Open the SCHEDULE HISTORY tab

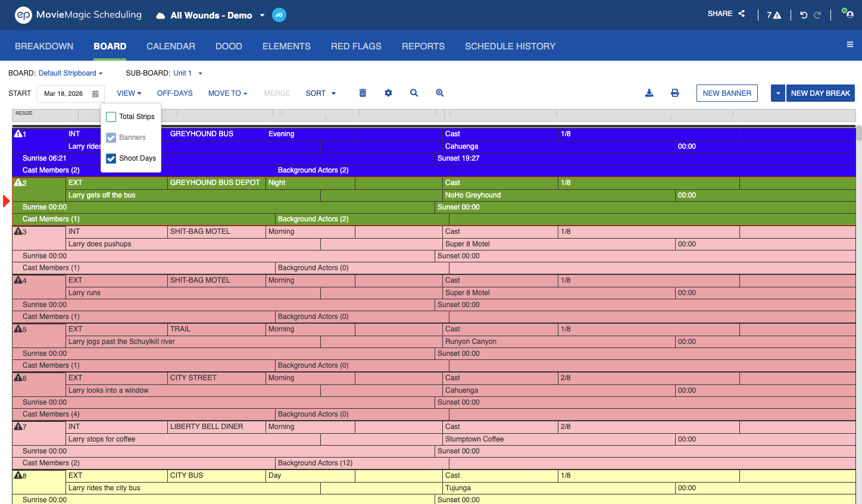[x=510, y=46]
